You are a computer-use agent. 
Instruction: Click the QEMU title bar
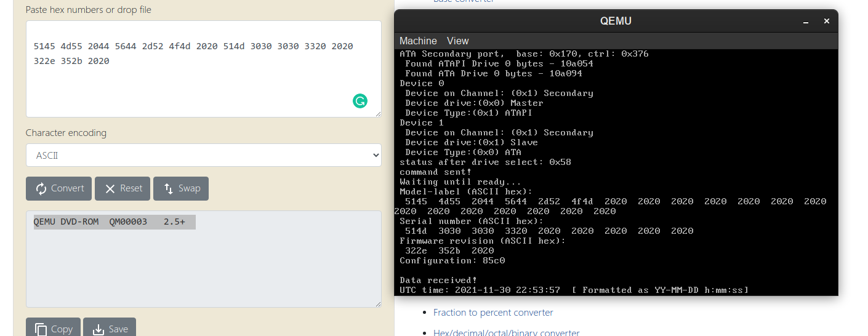pos(616,21)
